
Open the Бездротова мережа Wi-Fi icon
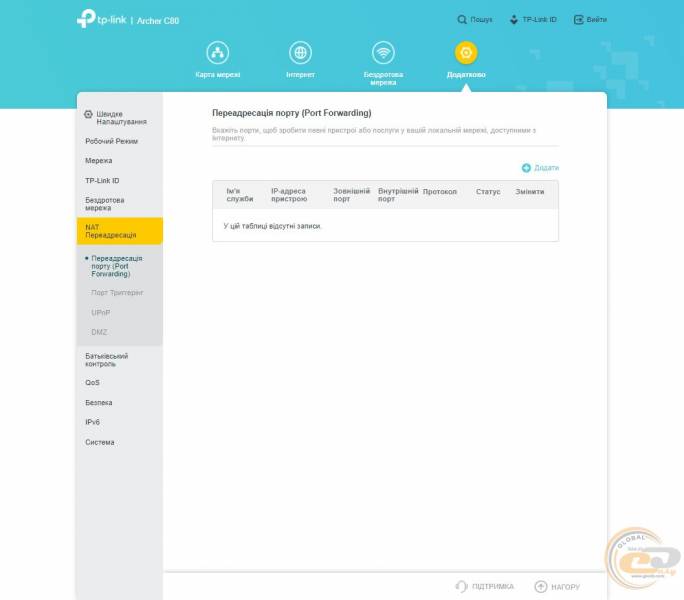click(383, 53)
